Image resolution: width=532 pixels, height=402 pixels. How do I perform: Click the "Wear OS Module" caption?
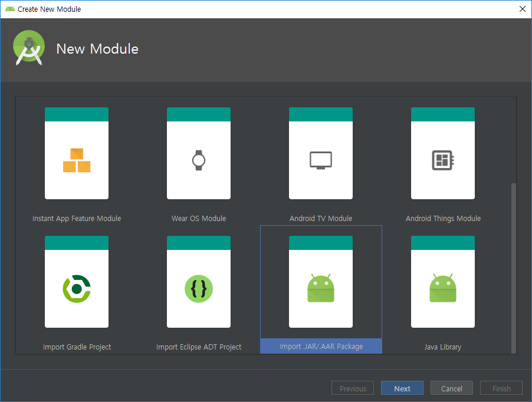[x=199, y=218]
